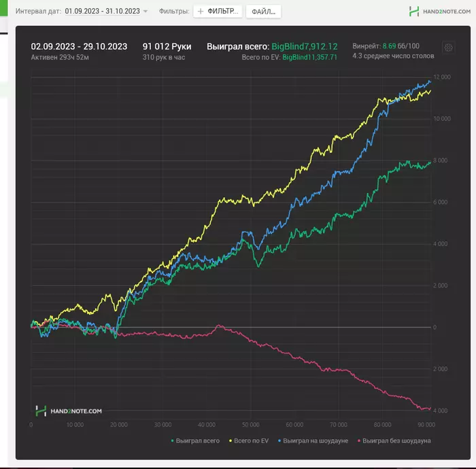Click the add ФИЛЬТР button
This screenshot has width=476, height=469.
[218, 12]
